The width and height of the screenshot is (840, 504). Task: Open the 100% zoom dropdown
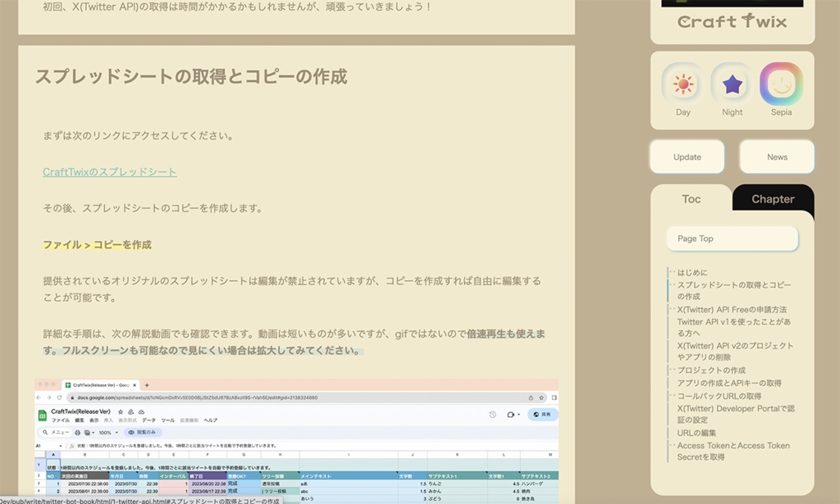107,432
